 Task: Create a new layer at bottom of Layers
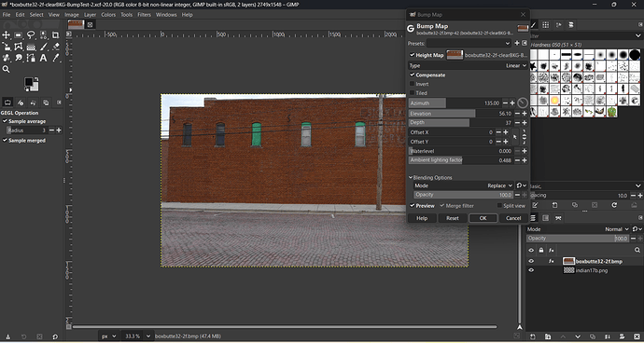click(x=533, y=336)
